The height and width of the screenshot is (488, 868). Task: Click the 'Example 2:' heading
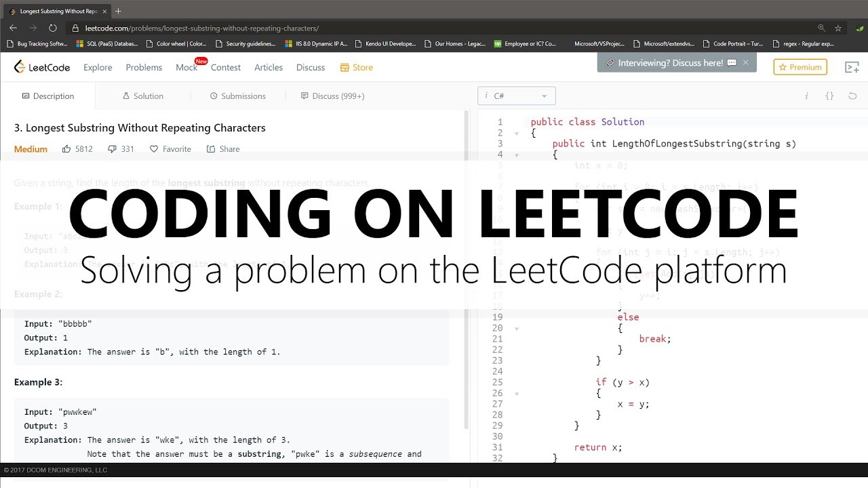pos(38,294)
